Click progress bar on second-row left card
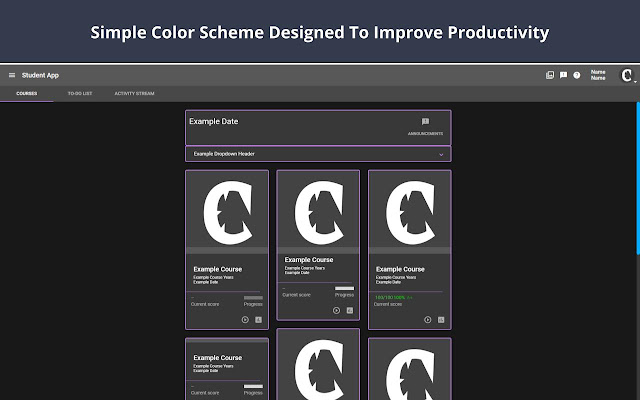This screenshot has height=400, width=640. [x=253, y=387]
